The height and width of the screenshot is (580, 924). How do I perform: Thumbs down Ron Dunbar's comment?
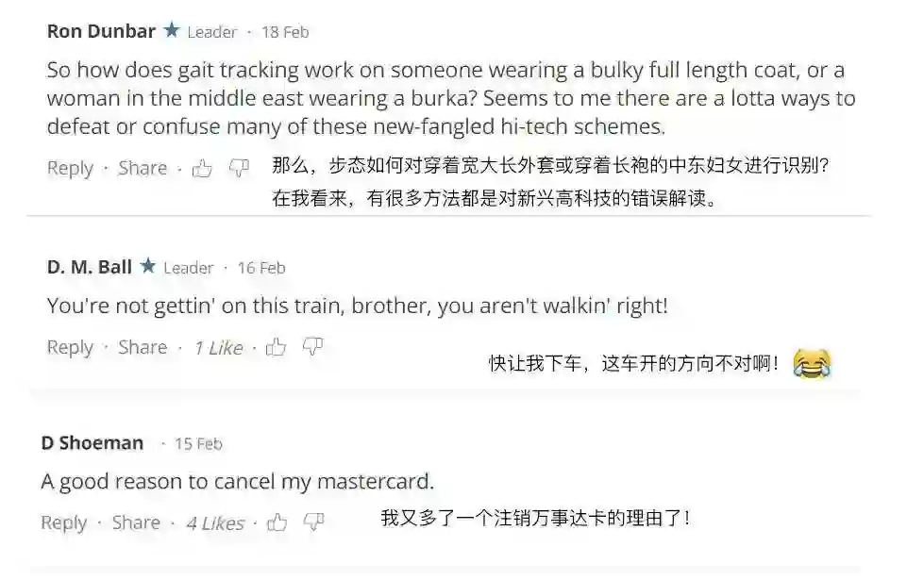pos(239,169)
